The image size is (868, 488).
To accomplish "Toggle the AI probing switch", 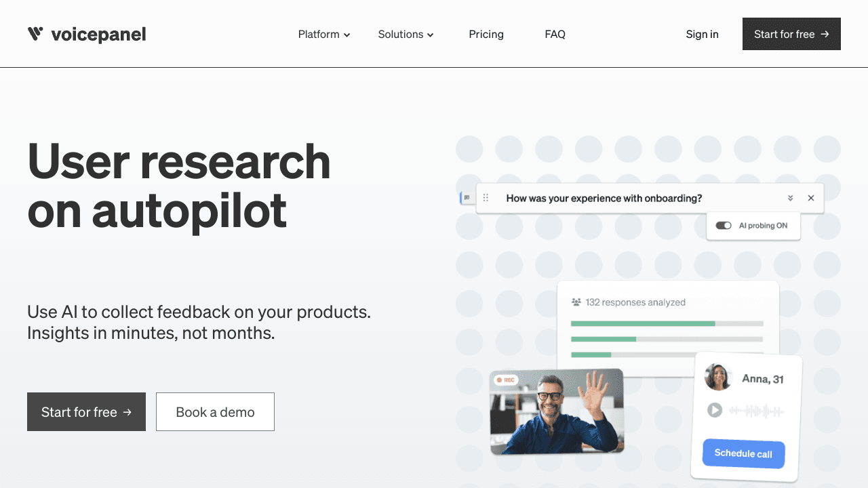I will (x=724, y=226).
